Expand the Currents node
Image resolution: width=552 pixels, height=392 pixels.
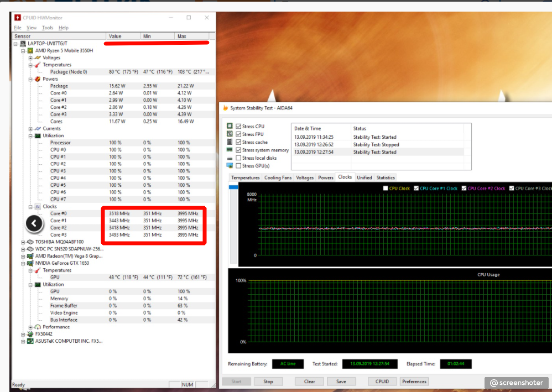[30, 129]
